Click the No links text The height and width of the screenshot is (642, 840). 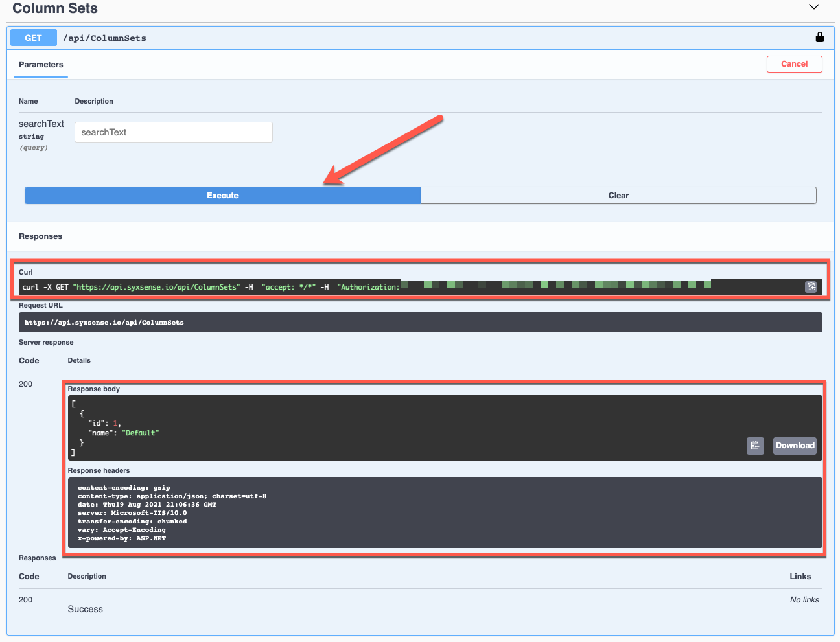pos(804,600)
